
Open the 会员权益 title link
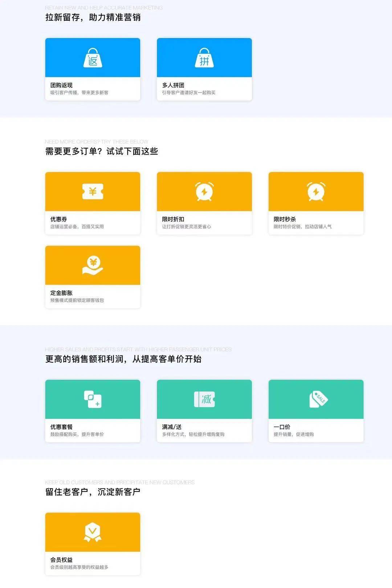[x=61, y=560]
